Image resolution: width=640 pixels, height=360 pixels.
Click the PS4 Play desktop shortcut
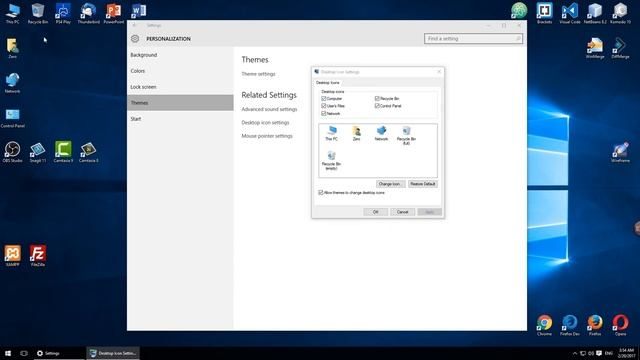[x=63, y=13]
